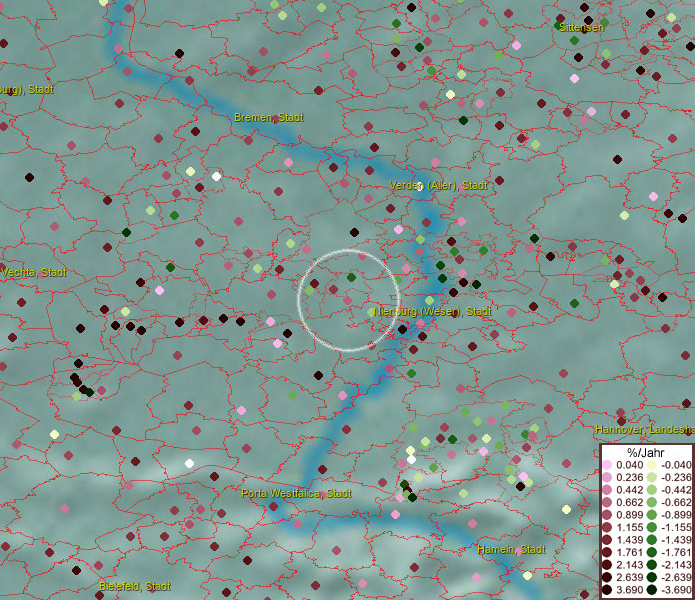Click the -1.155 green legend swatch
This screenshot has height=600, width=695.
click(x=651, y=527)
